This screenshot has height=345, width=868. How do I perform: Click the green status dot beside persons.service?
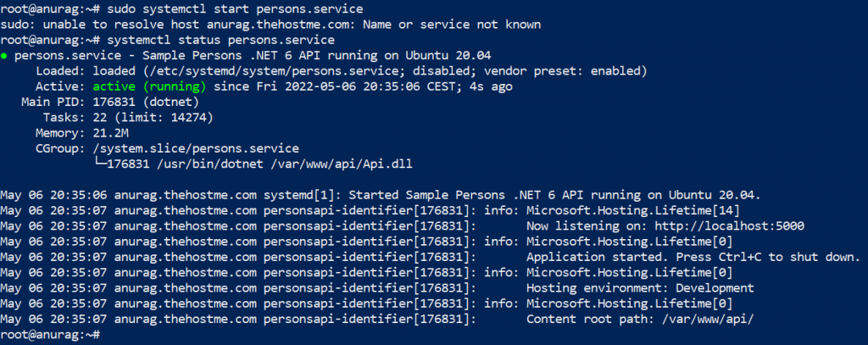5,55
